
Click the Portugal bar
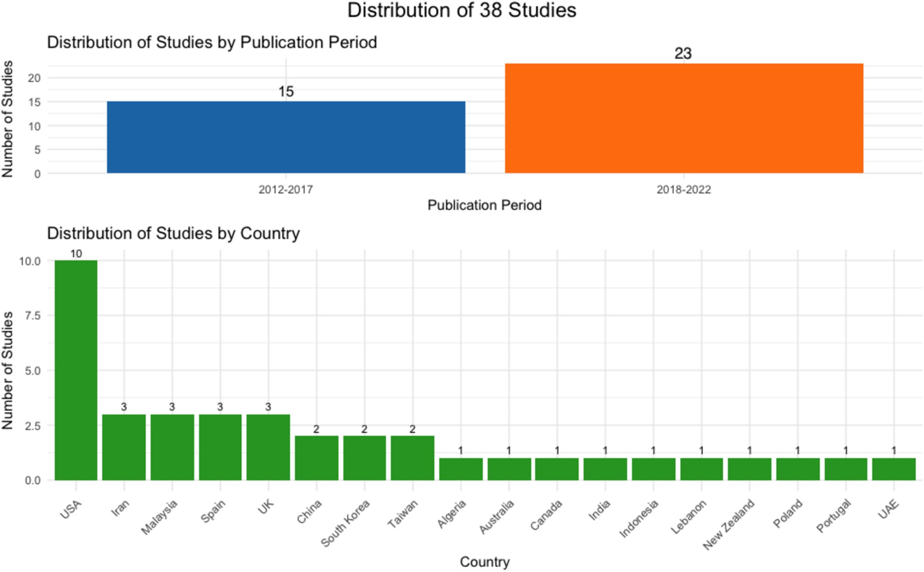click(x=846, y=469)
